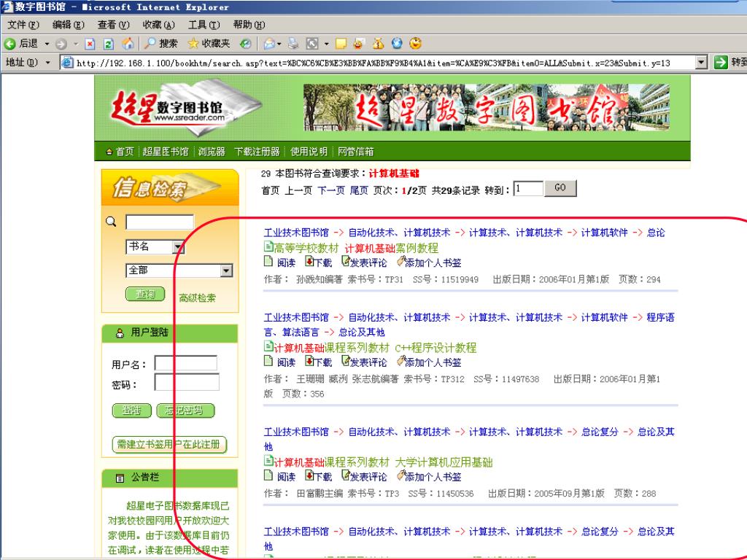Click the 登陆 login button
This screenshot has height=560, width=747.
point(132,410)
